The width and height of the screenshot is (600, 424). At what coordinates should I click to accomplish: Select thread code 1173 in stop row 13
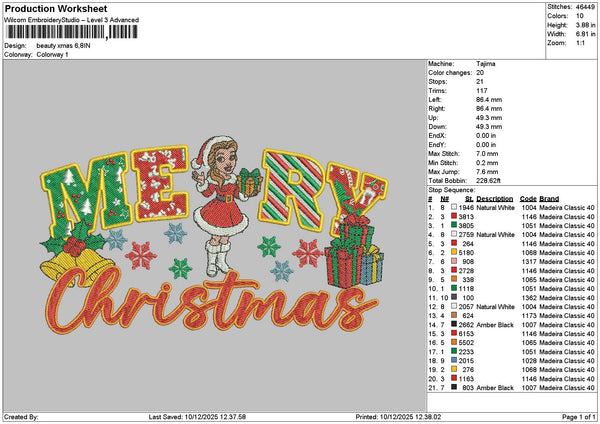[x=529, y=316]
